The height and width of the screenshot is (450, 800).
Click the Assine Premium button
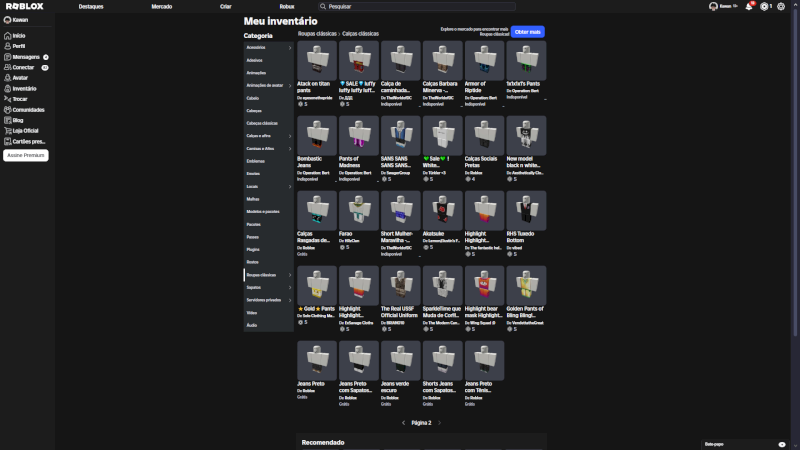tap(26, 155)
